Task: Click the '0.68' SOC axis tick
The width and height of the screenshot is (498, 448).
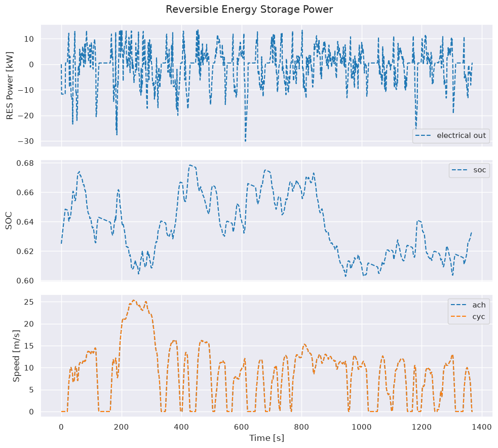Action: click(25, 163)
